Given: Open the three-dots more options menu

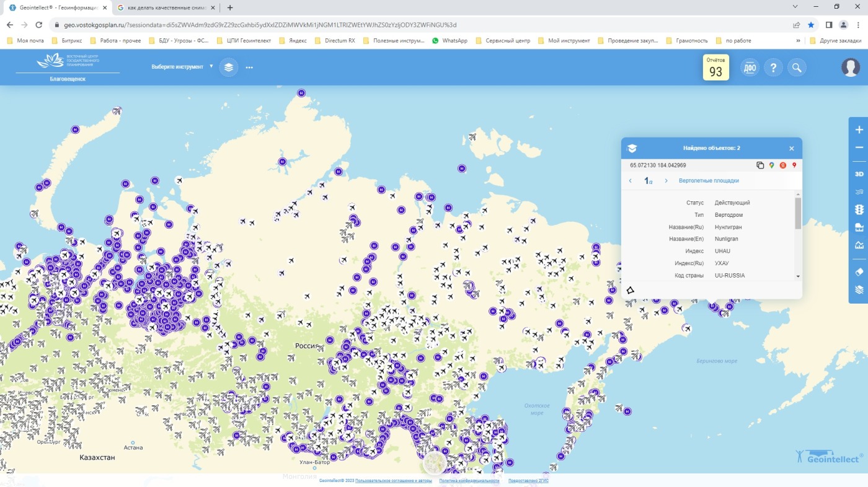Looking at the screenshot, I should tap(249, 67).
